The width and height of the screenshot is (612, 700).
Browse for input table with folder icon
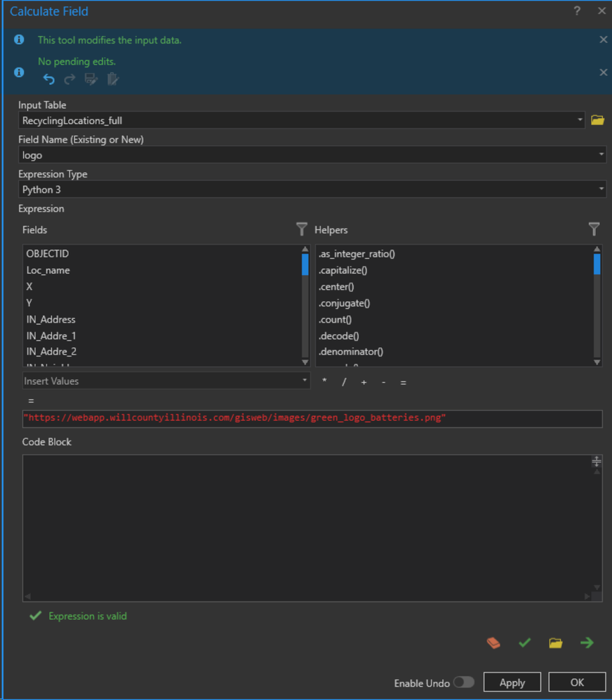597,121
